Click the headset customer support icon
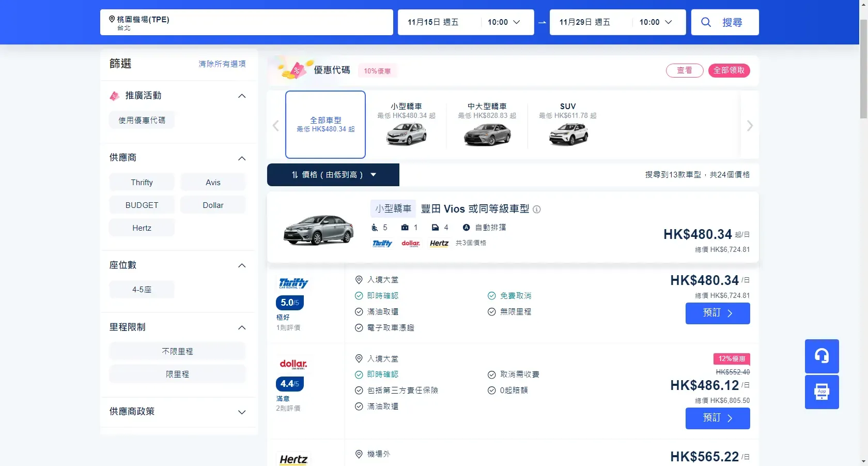Image resolution: width=868 pixels, height=466 pixels. (821, 356)
